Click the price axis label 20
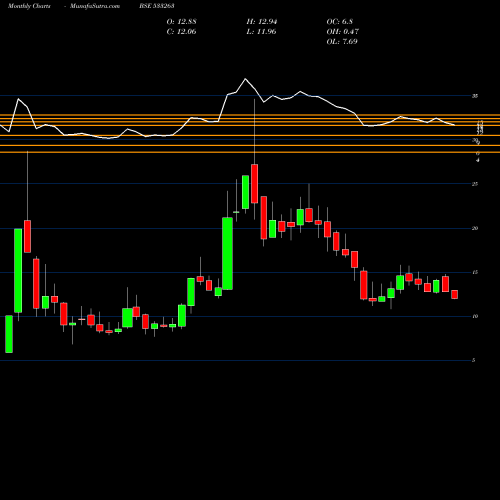The width and height of the screenshot is (500, 500). coord(475,228)
